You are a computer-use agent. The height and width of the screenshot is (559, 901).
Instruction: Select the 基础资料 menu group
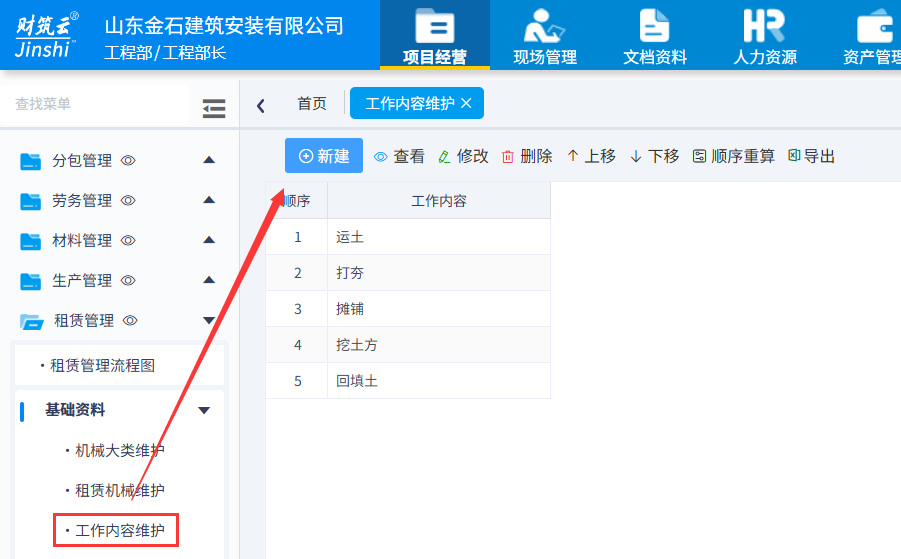tap(75, 410)
